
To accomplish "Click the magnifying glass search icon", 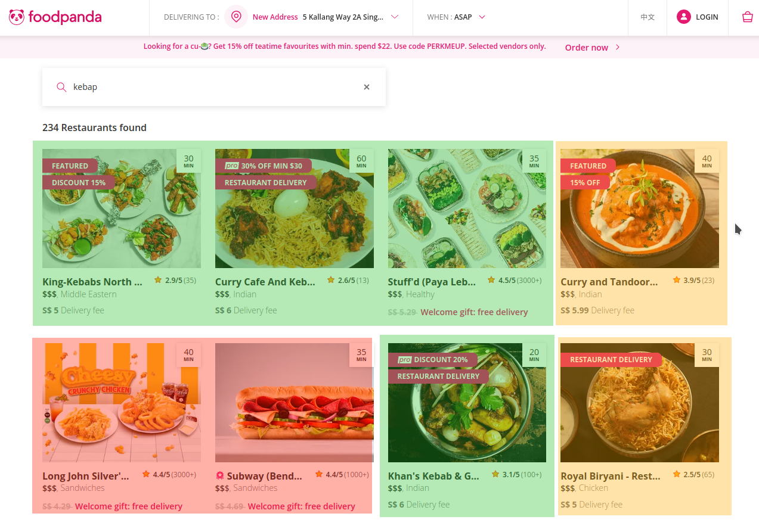I will click(61, 87).
